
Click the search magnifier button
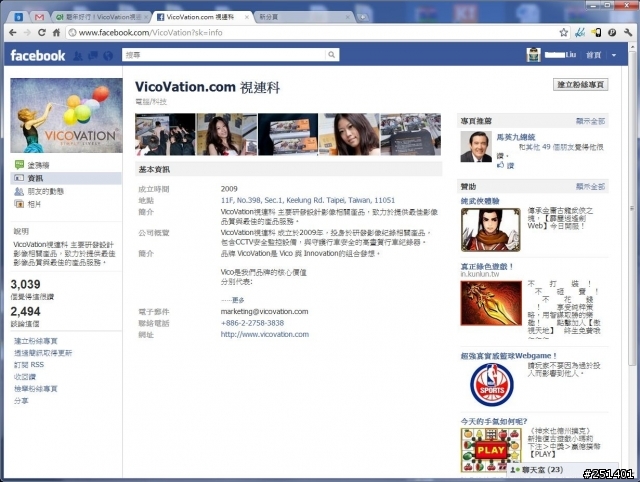tap(332, 55)
